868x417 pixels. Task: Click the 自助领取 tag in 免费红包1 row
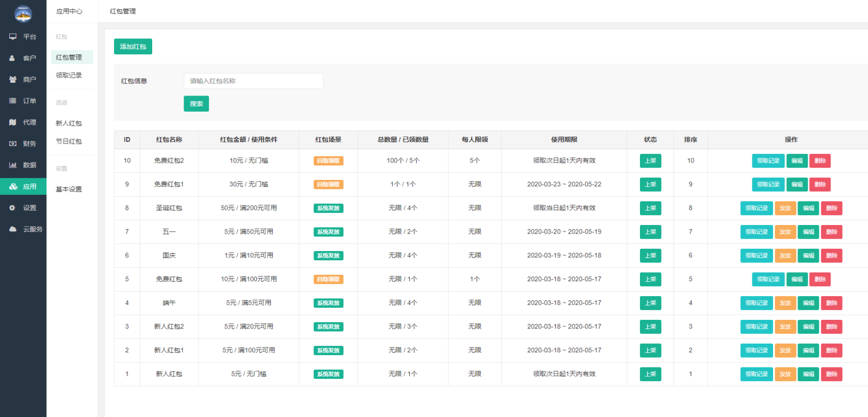(x=329, y=184)
